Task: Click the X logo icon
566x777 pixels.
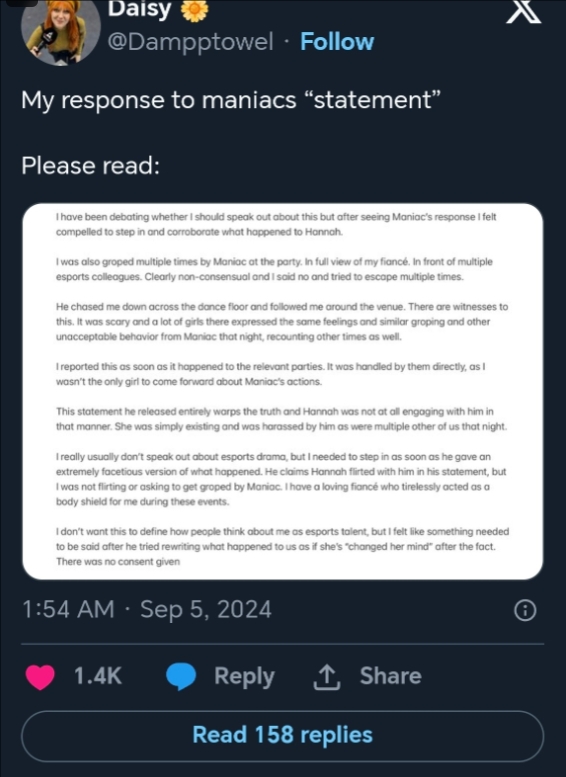Action: pos(524,11)
